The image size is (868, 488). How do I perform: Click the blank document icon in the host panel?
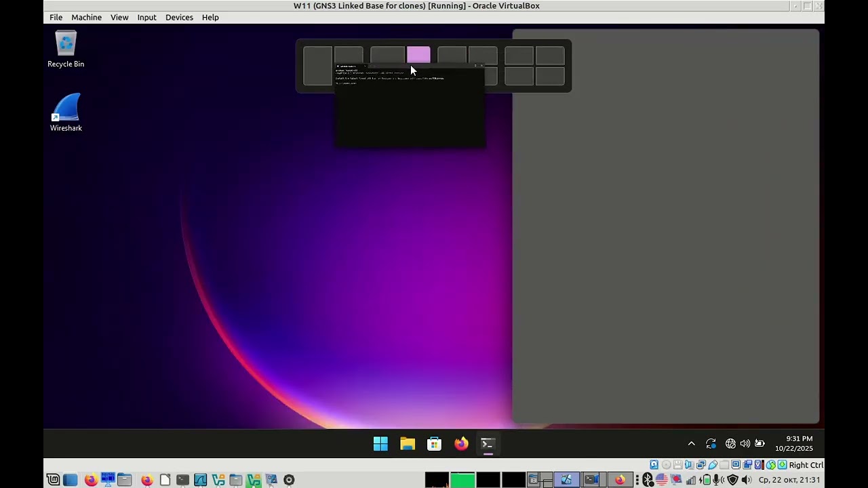[x=165, y=480]
